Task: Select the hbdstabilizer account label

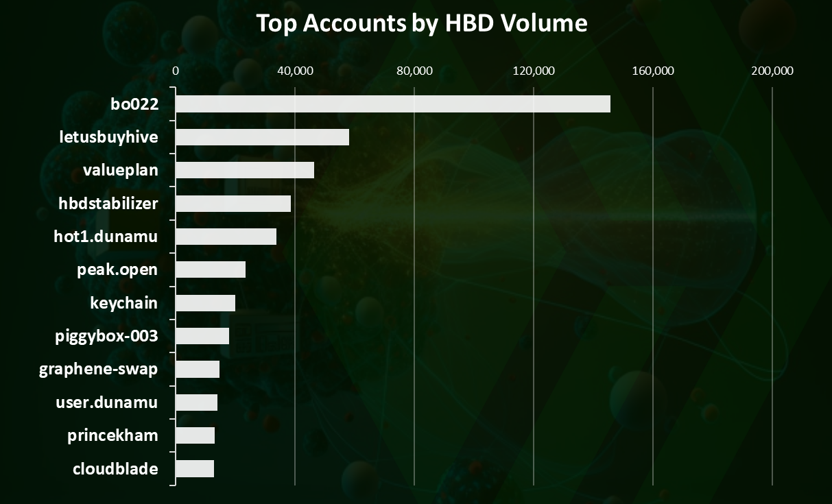Action: (x=108, y=204)
